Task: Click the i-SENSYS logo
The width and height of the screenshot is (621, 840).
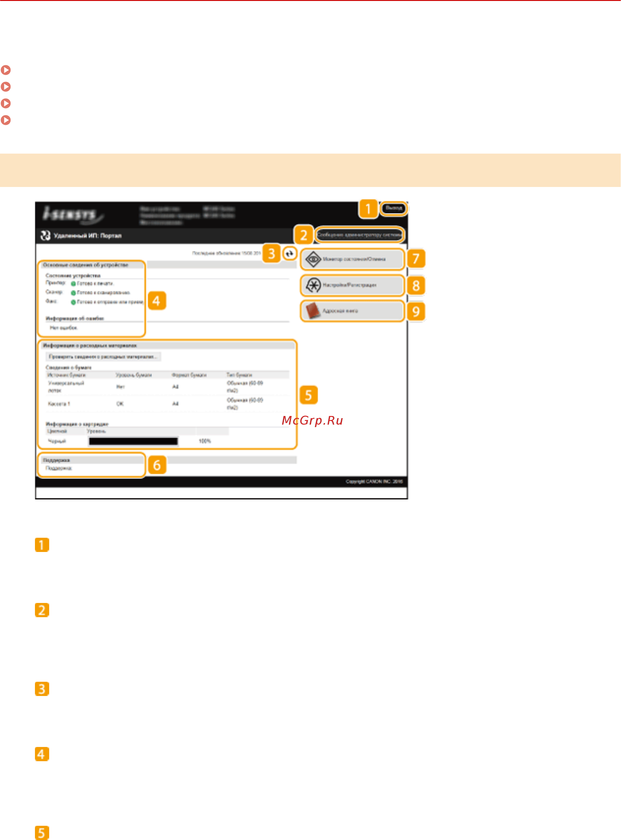Action: pos(73,215)
